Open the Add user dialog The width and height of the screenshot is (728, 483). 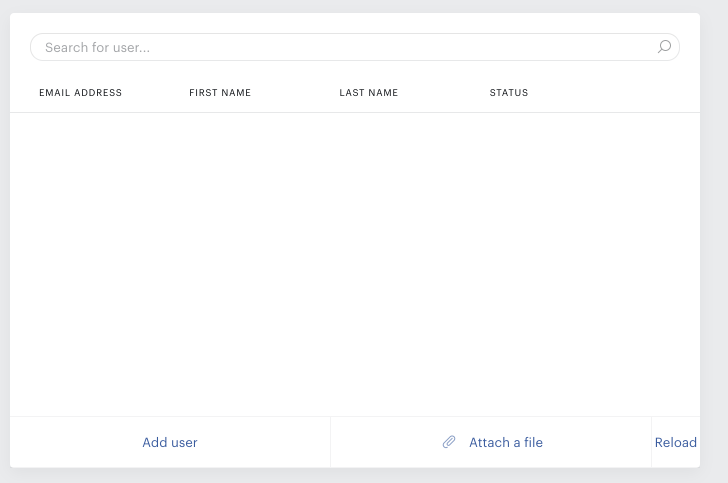pyautogui.click(x=170, y=442)
